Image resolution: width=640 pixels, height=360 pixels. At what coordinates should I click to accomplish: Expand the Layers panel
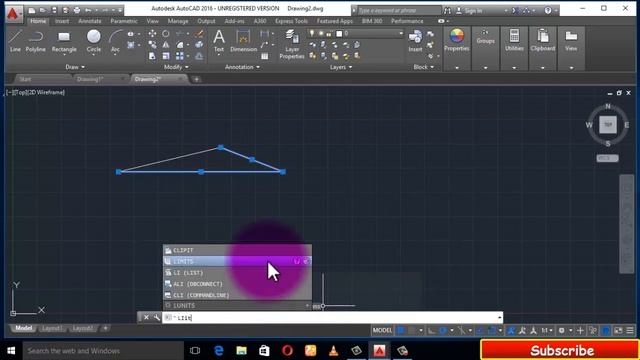point(341,67)
